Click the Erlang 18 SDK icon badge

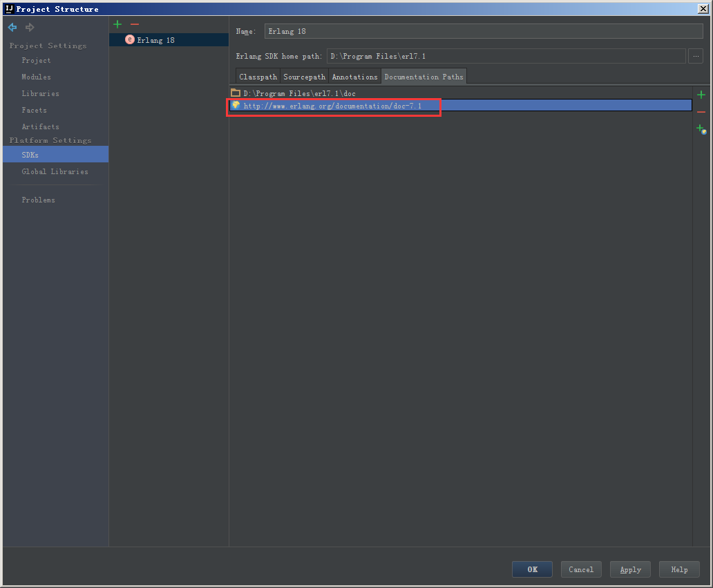[x=130, y=39]
